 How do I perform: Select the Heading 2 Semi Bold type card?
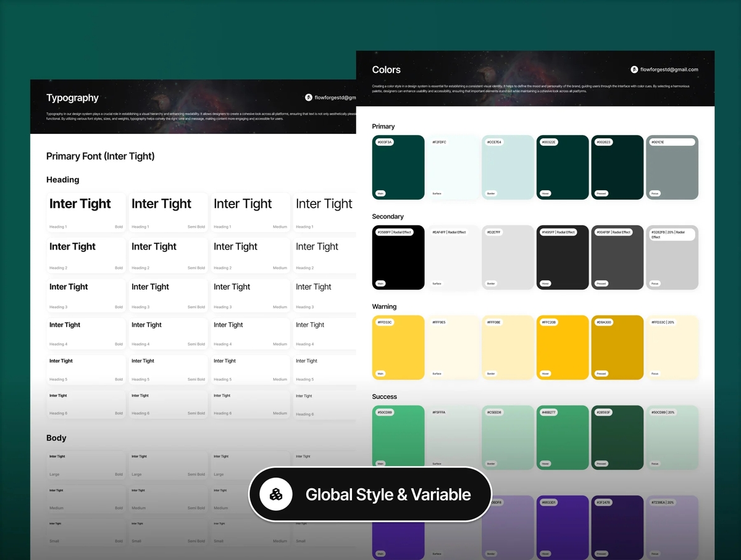click(x=168, y=255)
